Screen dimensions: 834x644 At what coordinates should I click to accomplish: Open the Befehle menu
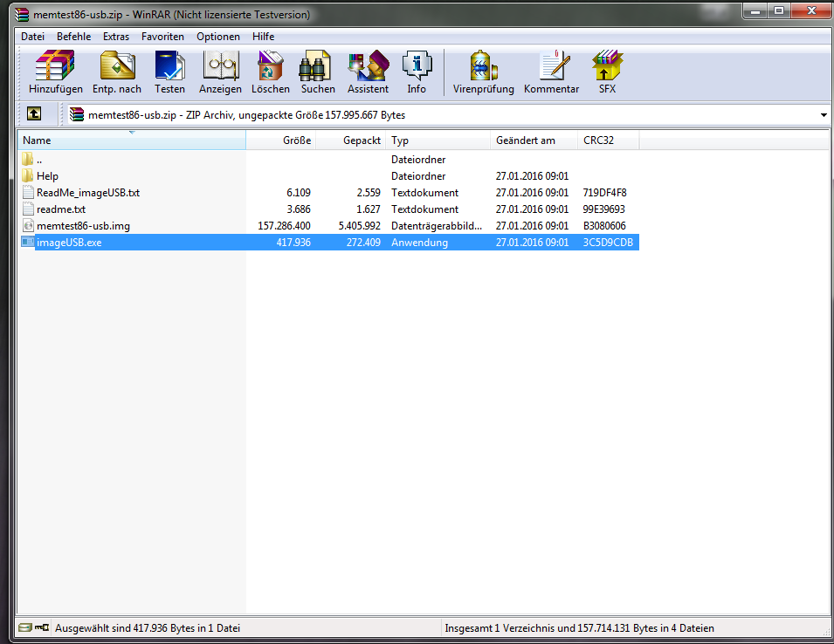pyautogui.click(x=74, y=36)
